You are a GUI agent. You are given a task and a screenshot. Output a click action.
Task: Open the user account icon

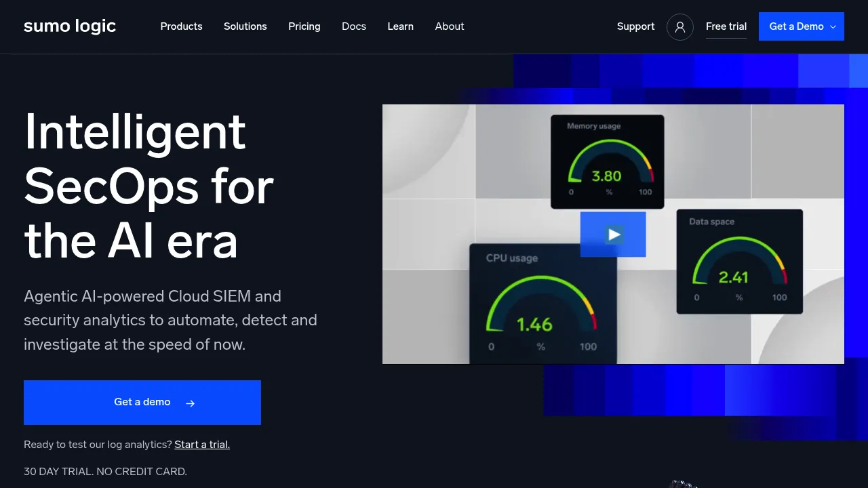point(680,27)
